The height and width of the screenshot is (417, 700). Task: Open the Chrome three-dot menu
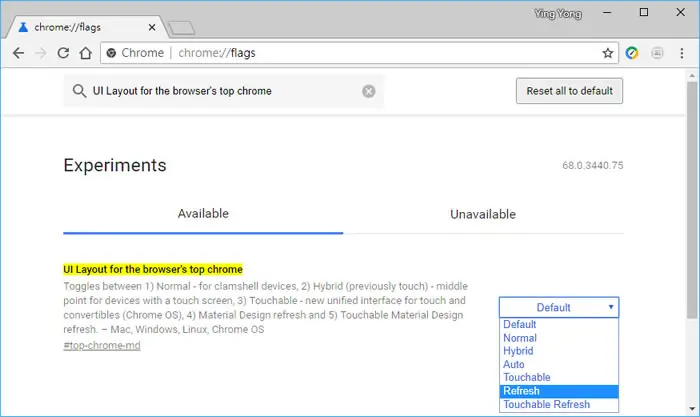[x=682, y=53]
